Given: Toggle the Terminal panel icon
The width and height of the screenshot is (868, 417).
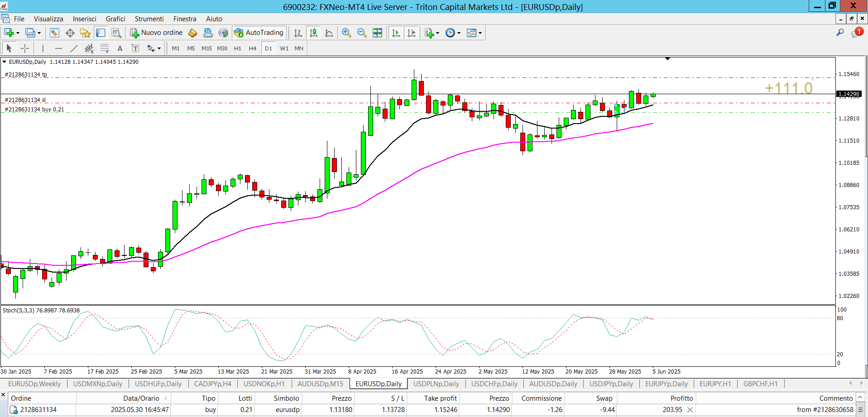Looking at the screenshot, I should pos(101,33).
